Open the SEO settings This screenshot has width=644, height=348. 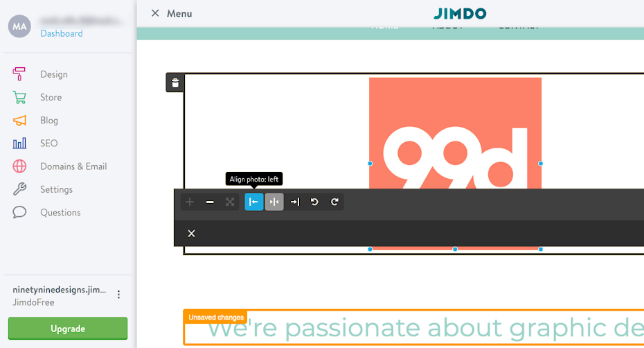click(x=48, y=143)
